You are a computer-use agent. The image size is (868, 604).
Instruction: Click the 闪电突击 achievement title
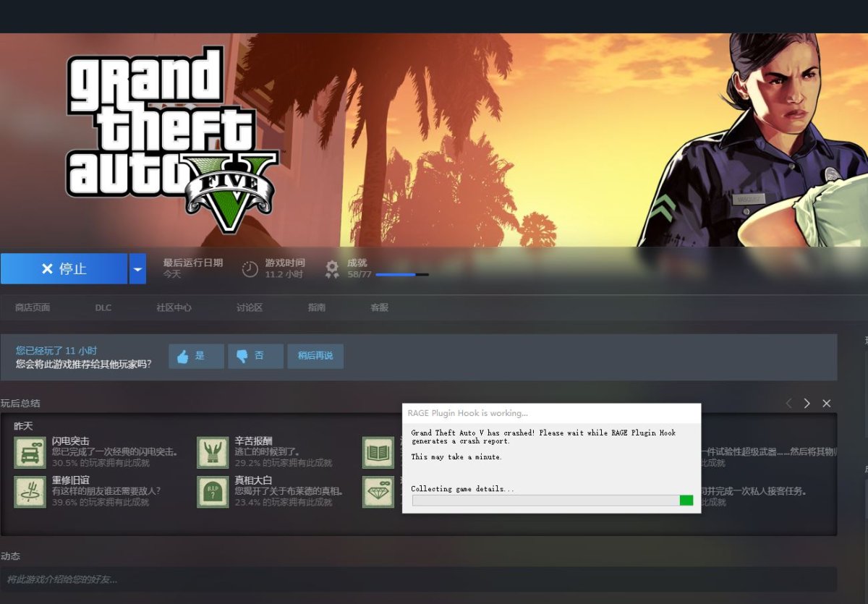pyautogui.click(x=71, y=441)
